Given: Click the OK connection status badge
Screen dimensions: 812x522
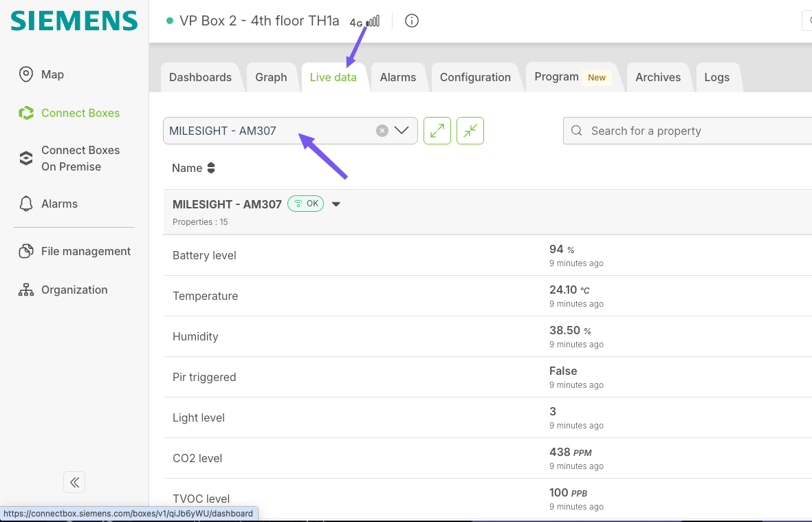Looking at the screenshot, I should [x=305, y=204].
